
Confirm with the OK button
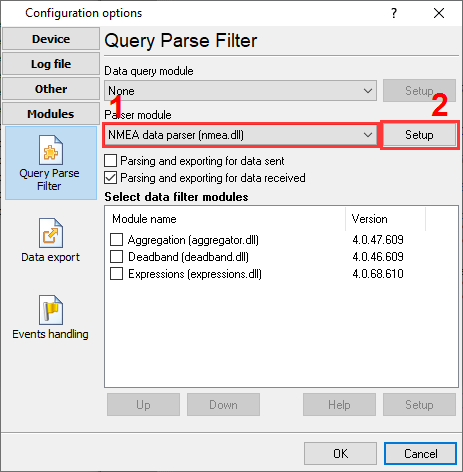[340, 454]
